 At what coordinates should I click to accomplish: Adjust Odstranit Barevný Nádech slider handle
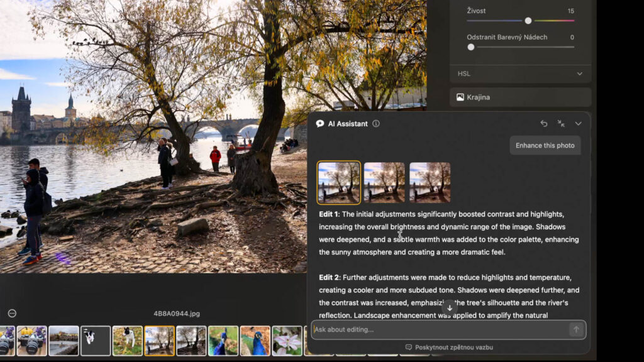[x=471, y=47]
